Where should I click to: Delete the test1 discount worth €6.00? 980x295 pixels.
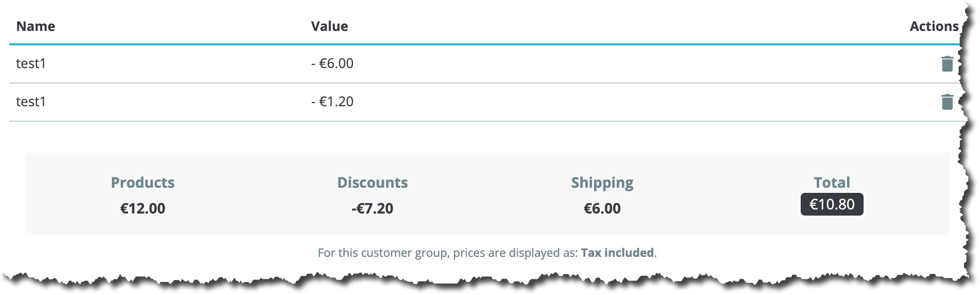[x=947, y=63]
